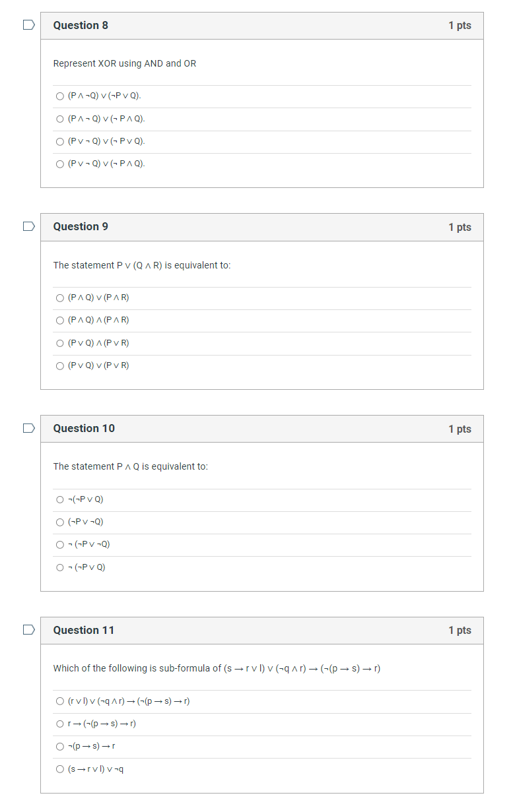Flag Question 8 for review

pyautogui.click(x=27, y=24)
